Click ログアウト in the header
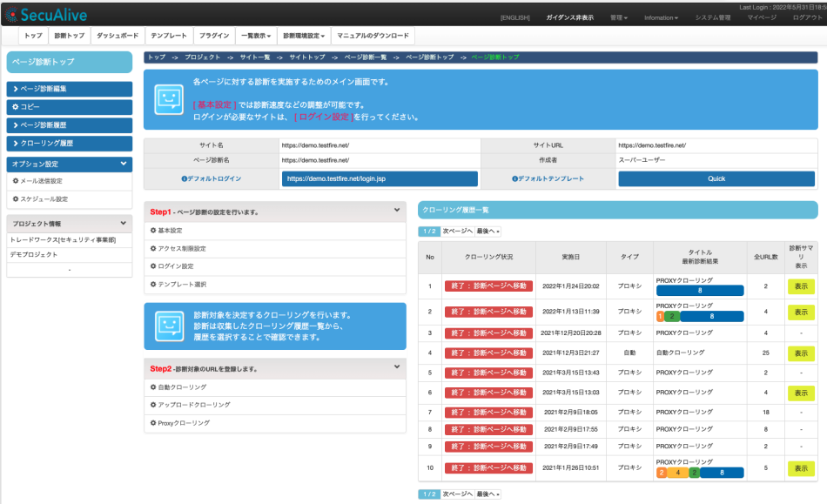Image resolution: width=827 pixels, height=504 pixels. coord(808,18)
